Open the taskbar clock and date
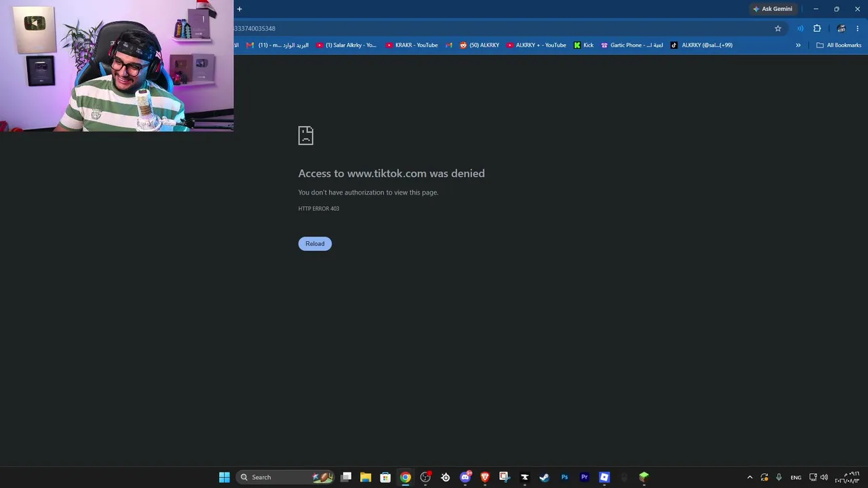This screenshot has height=488, width=868. click(847, 477)
